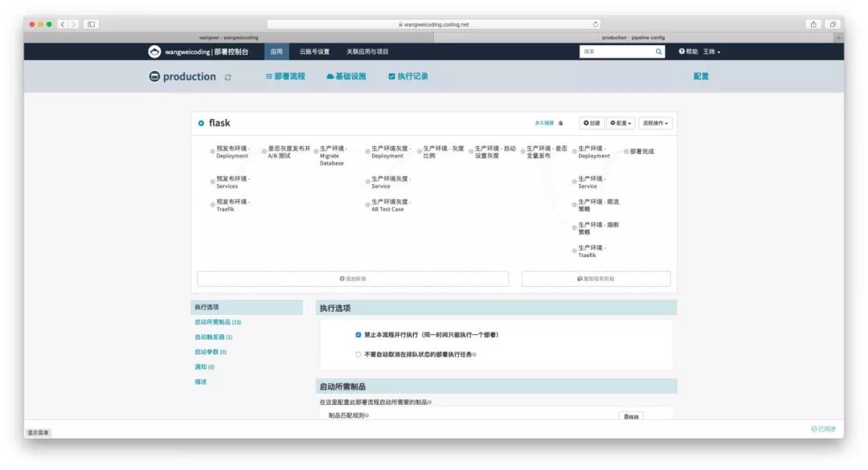Click the 创建 button

592,123
